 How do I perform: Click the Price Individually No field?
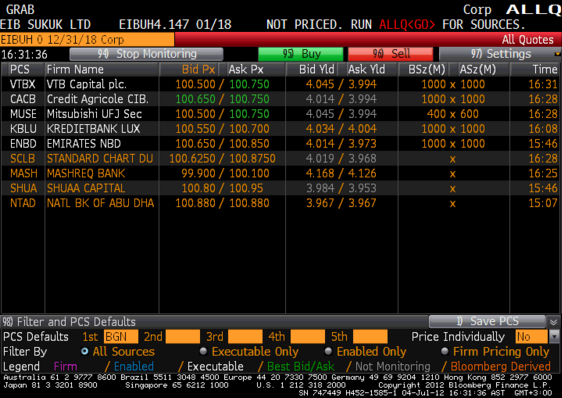532,337
